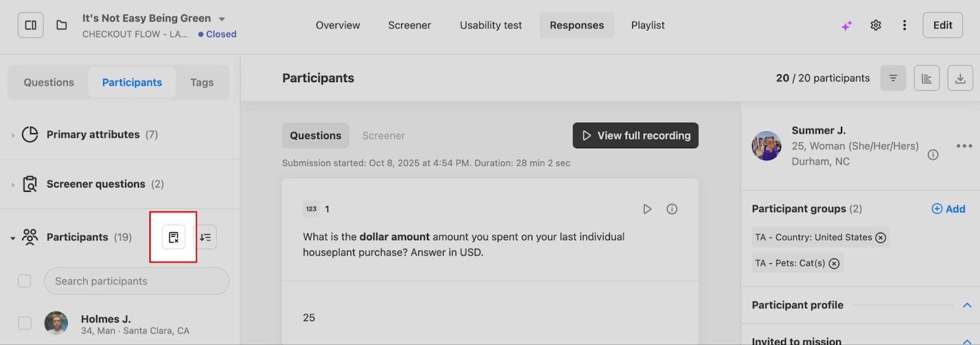This screenshot has width=980, height=345.
Task: Switch to the Tags tab
Action: (x=202, y=83)
